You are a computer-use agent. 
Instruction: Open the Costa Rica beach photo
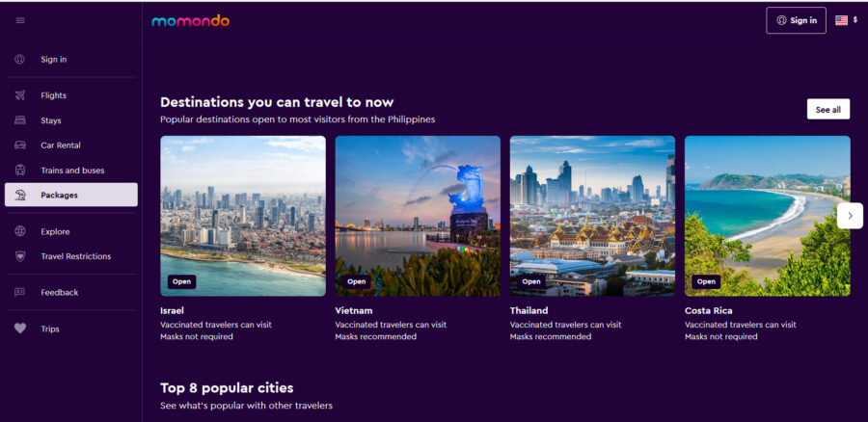[768, 216]
